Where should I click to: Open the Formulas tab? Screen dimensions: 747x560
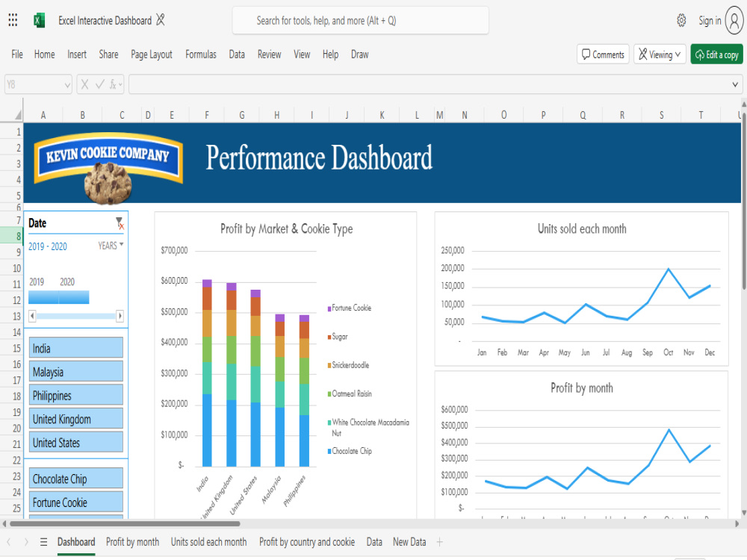[x=200, y=55]
